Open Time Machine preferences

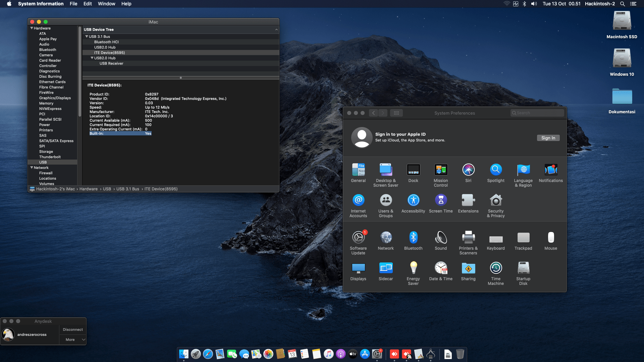pyautogui.click(x=496, y=274)
